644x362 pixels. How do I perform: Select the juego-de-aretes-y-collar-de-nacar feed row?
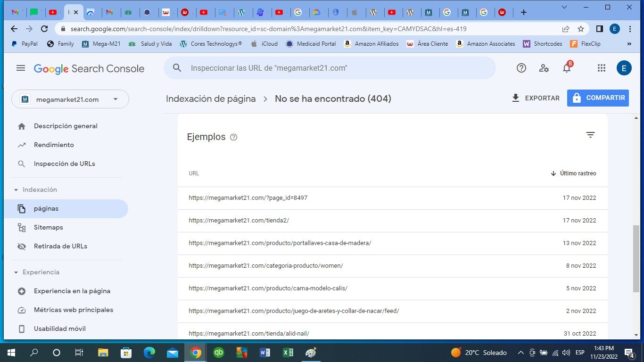click(x=392, y=311)
